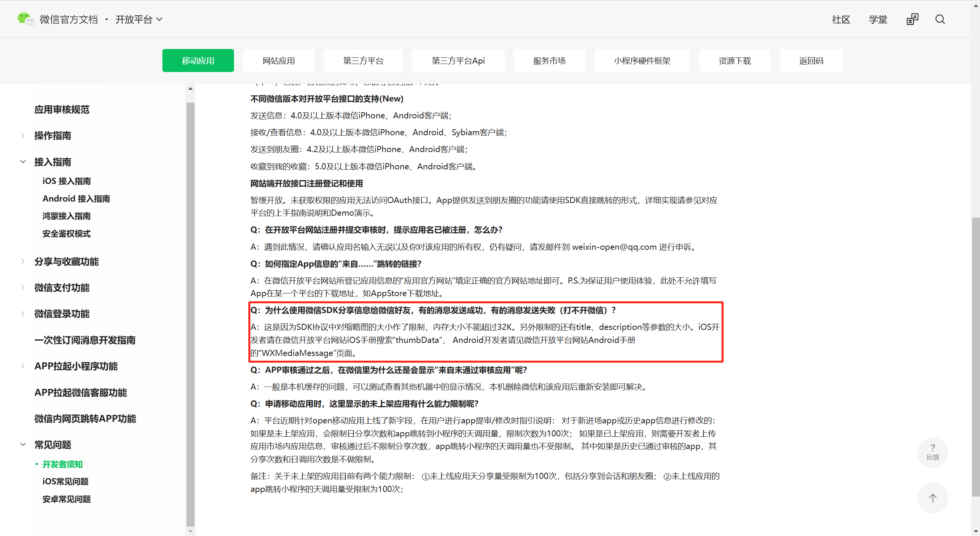Open the 开放平台 platform dropdown

(139, 19)
